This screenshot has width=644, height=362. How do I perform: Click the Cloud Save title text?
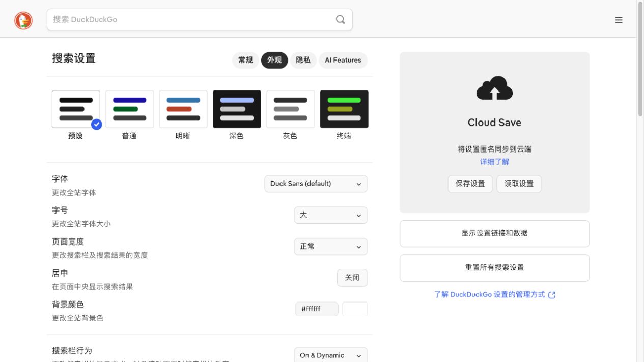[x=494, y=123]
